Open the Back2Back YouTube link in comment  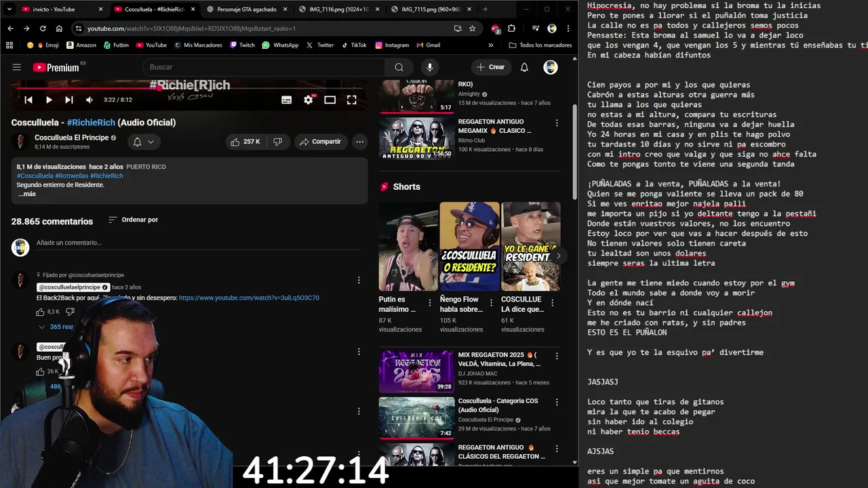[x=249, y=298]
